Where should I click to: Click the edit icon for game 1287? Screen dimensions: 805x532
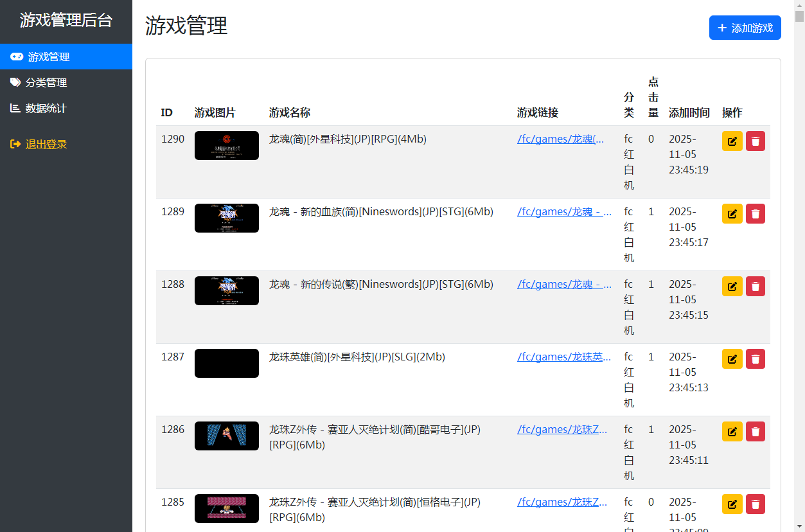pos(732,359)
